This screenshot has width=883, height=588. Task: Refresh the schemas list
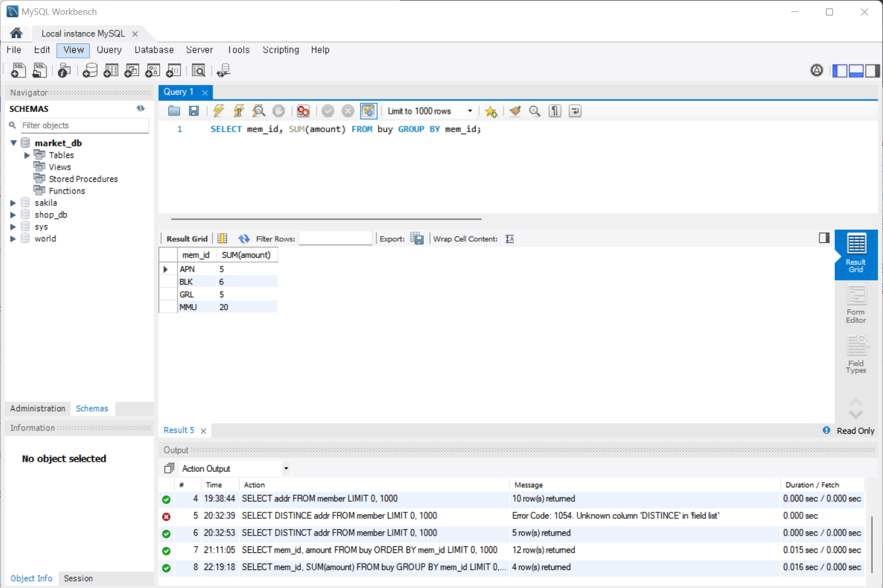(141, 108)
